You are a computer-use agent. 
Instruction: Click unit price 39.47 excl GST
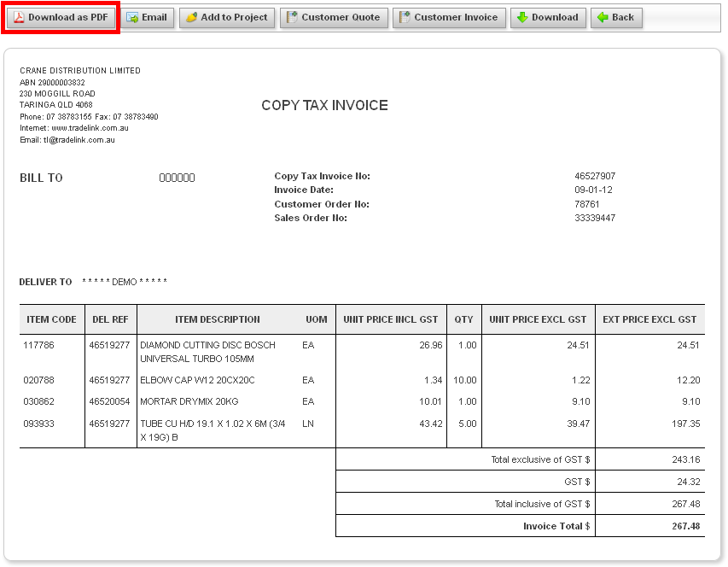click(x=579, y=424)
